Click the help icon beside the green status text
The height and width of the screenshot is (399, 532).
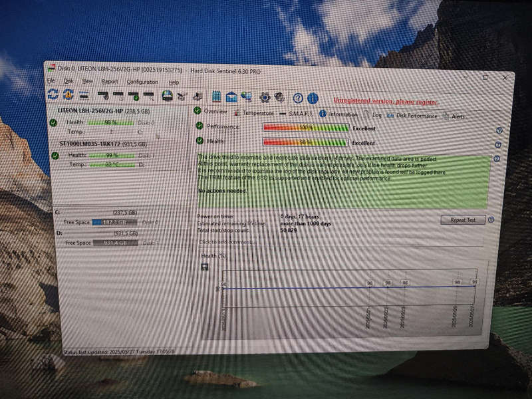click(x=497, y=158)
